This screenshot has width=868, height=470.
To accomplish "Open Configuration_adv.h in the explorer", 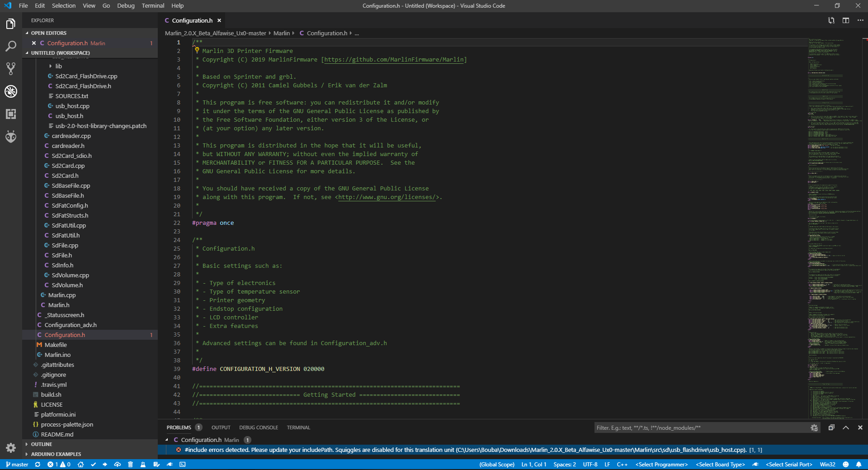I will pyautogui.click(x=71, y=325).
